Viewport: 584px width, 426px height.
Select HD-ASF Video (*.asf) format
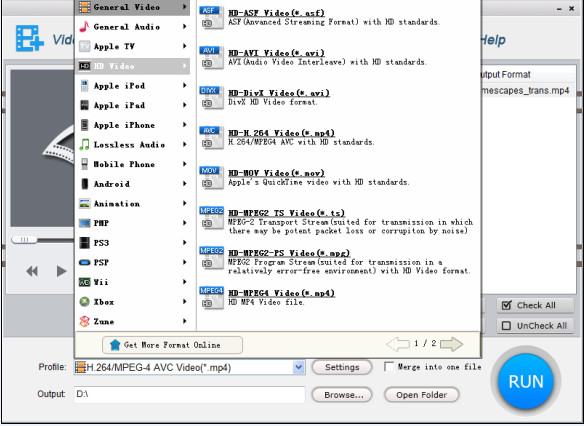(x=276, y=13)
